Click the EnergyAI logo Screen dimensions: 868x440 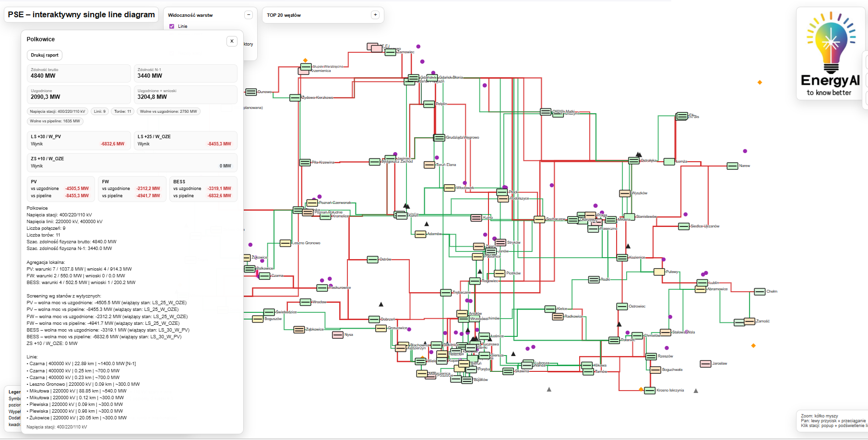831,54
